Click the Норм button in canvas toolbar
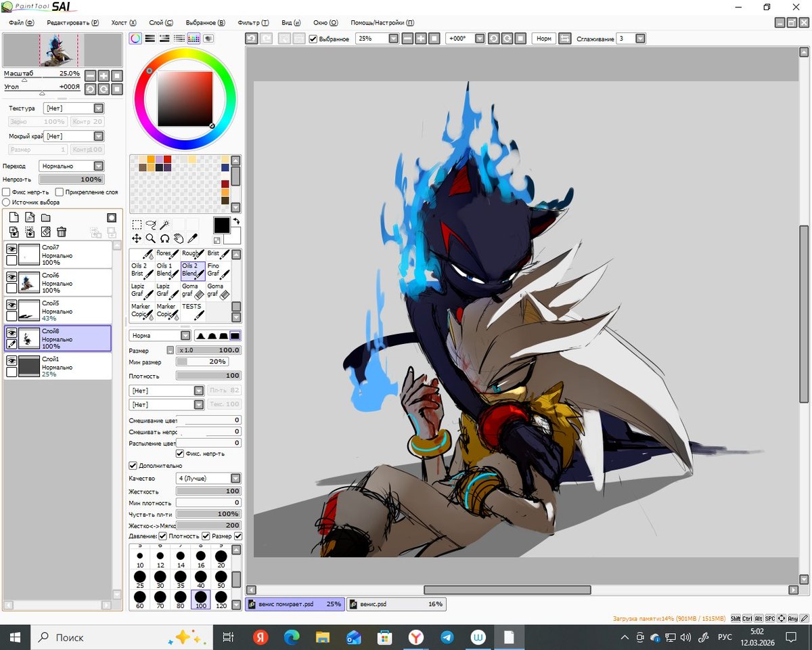This screenshot has width=812, height=650. pos(543,39)
